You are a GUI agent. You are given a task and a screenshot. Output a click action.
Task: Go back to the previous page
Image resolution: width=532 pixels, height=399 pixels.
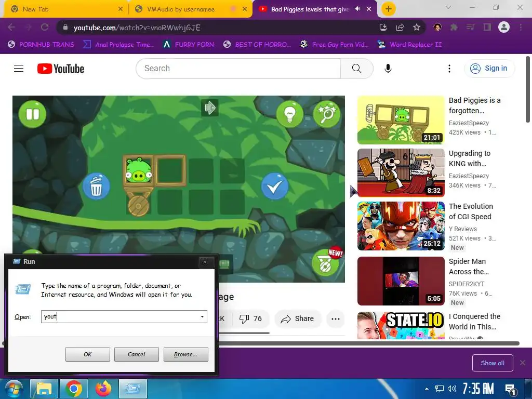(11, 27)
